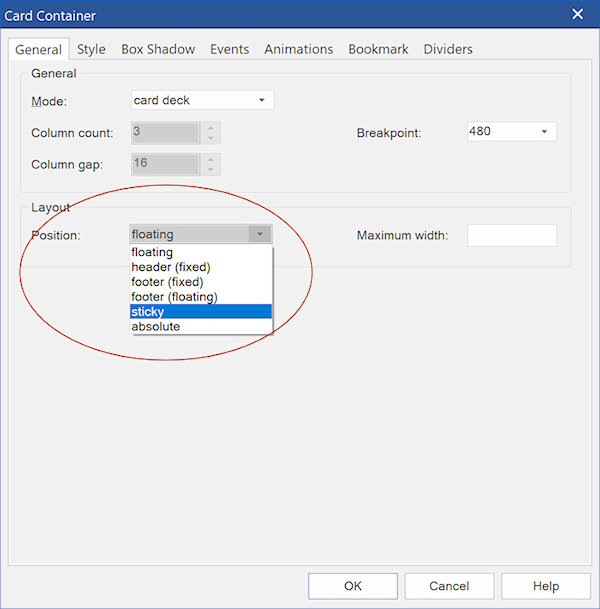The width and height of the screenshot is (600, 609).
Task: Choose 'footer (floating)' position option
Action: click(x=200, y=297)
